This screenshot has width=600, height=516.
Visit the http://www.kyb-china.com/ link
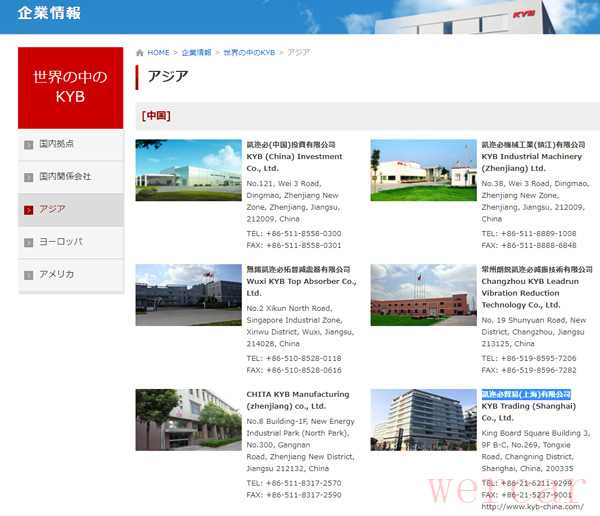(532, 507)
